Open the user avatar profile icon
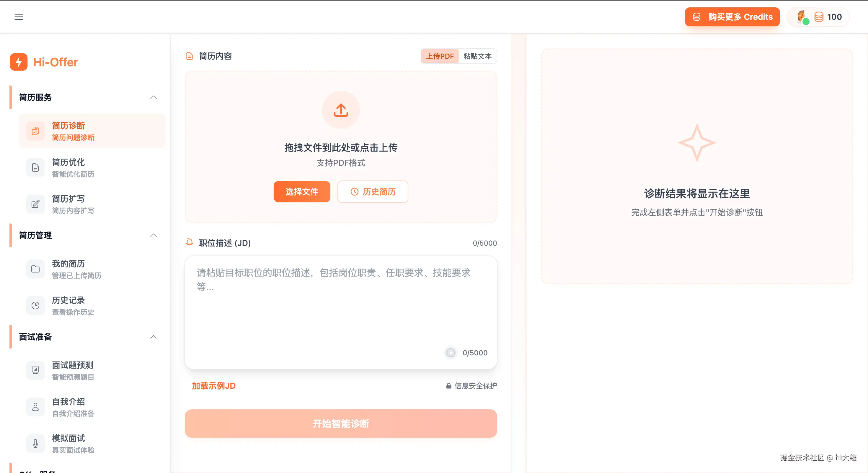868x473 pixels. pos(802,17)
